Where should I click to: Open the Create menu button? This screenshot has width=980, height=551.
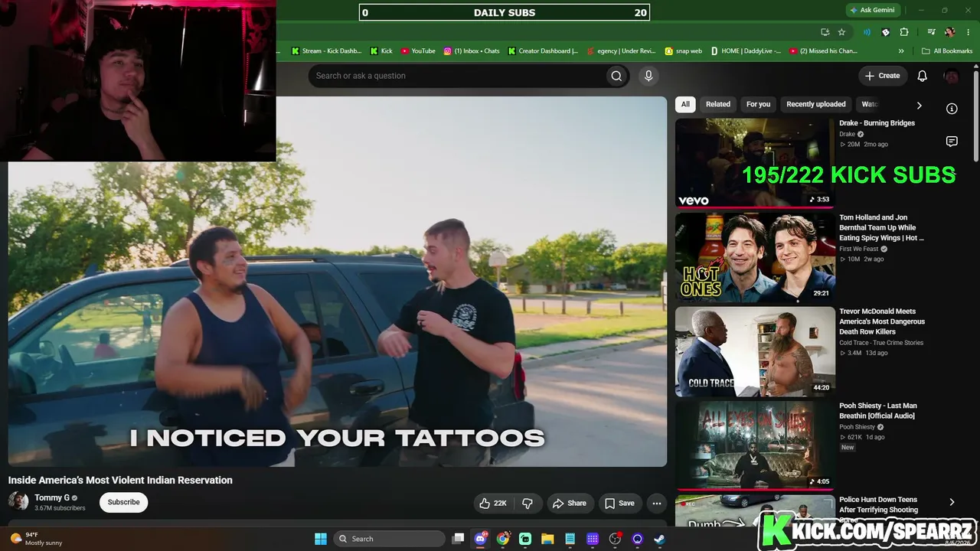click(x=883, y=76)
